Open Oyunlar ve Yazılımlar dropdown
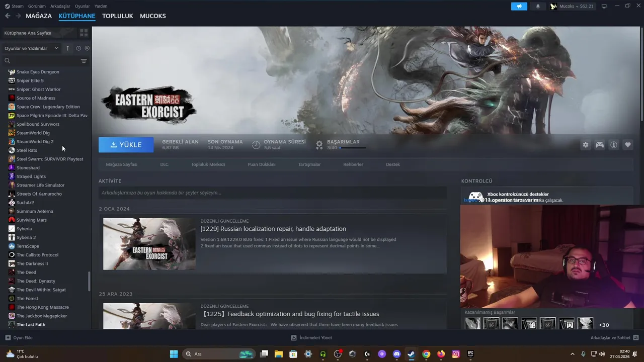 (x=31, y=48)
